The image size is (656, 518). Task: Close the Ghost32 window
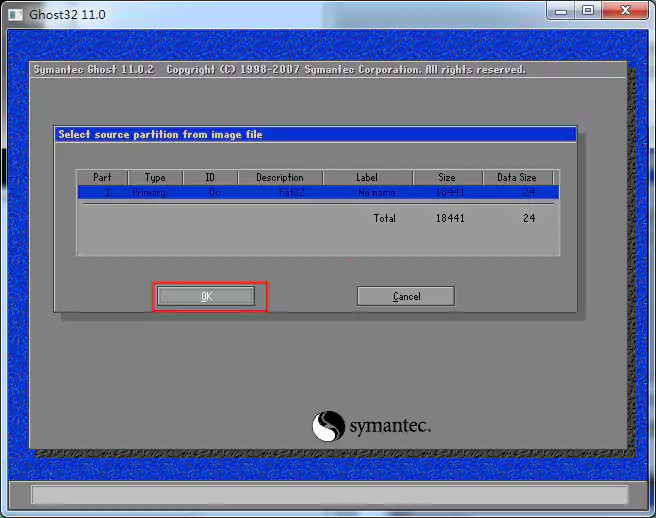[x=626, y=11]
